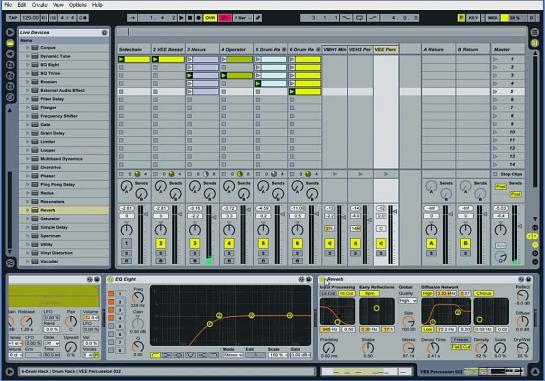The image size is (545, 381).
Task: Click the Punch-In switch
Action: pyautogui.click(x=346, y=18)
